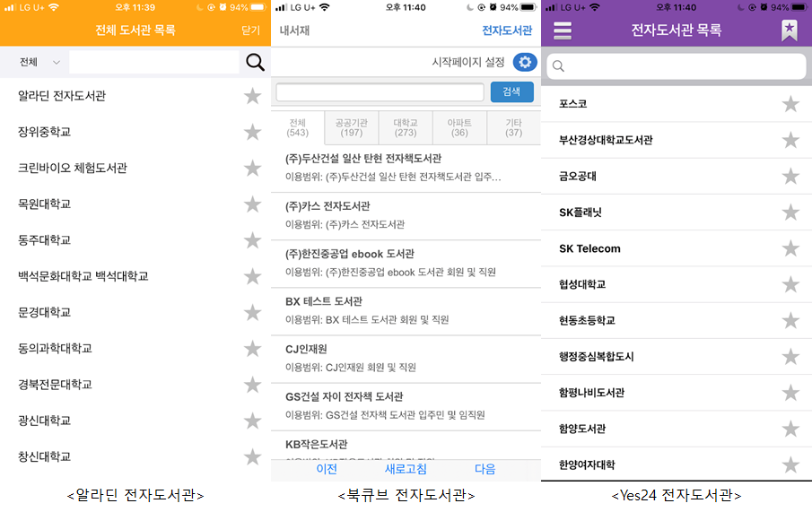Mark 동의과학대학교 as favorite

pyautogui.click(x=253, y=349)
